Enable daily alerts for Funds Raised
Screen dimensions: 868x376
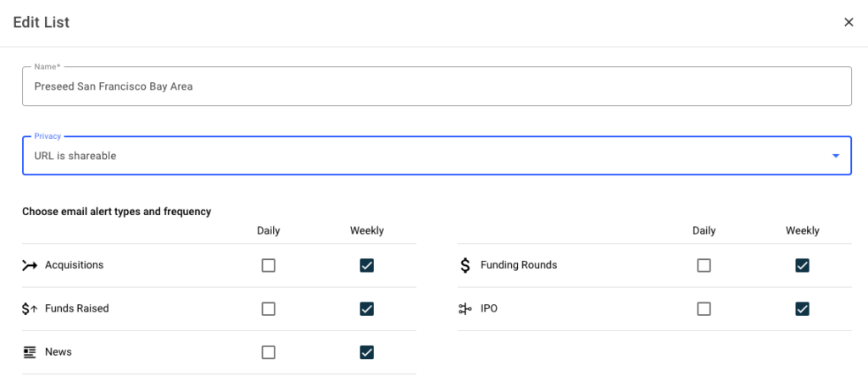[x=269, y=309]
